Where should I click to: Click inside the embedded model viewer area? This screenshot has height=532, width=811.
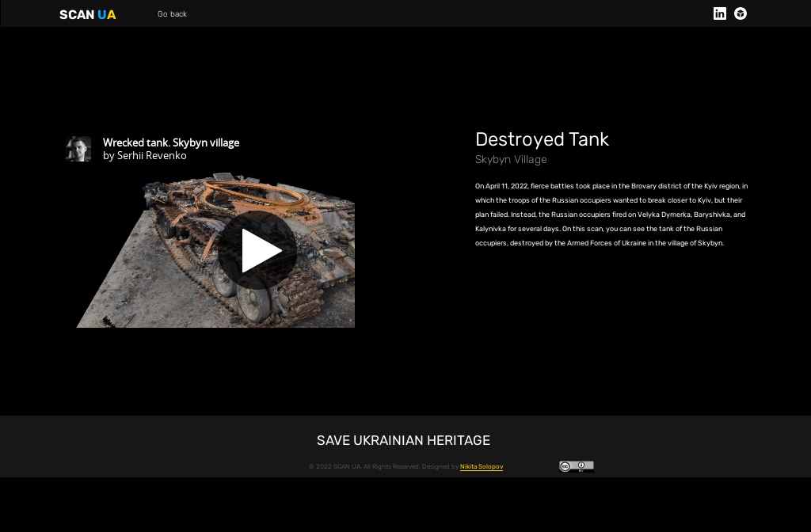tap(215, 250)
